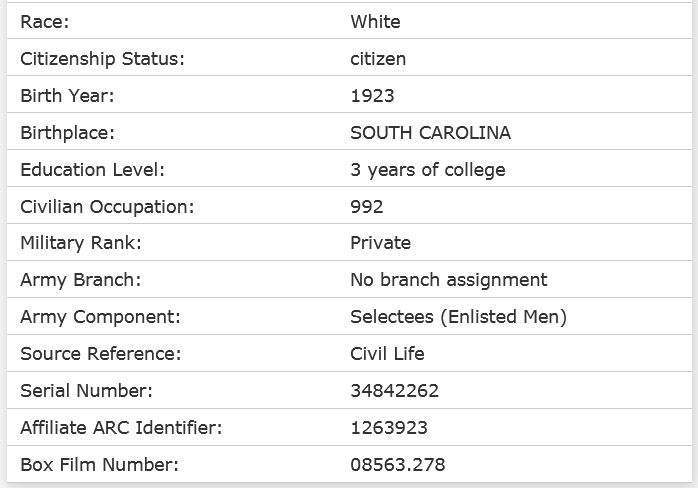Image resolution: width=698 pixels, height=488 pixels.
Task: Click the Army Component label
Action: click(100, 317)
